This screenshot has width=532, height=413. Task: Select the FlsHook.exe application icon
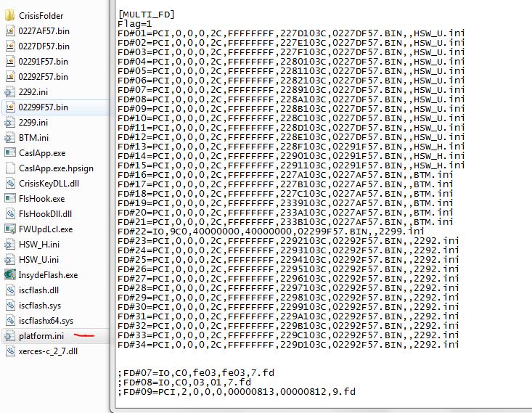(x=10, y=199)
